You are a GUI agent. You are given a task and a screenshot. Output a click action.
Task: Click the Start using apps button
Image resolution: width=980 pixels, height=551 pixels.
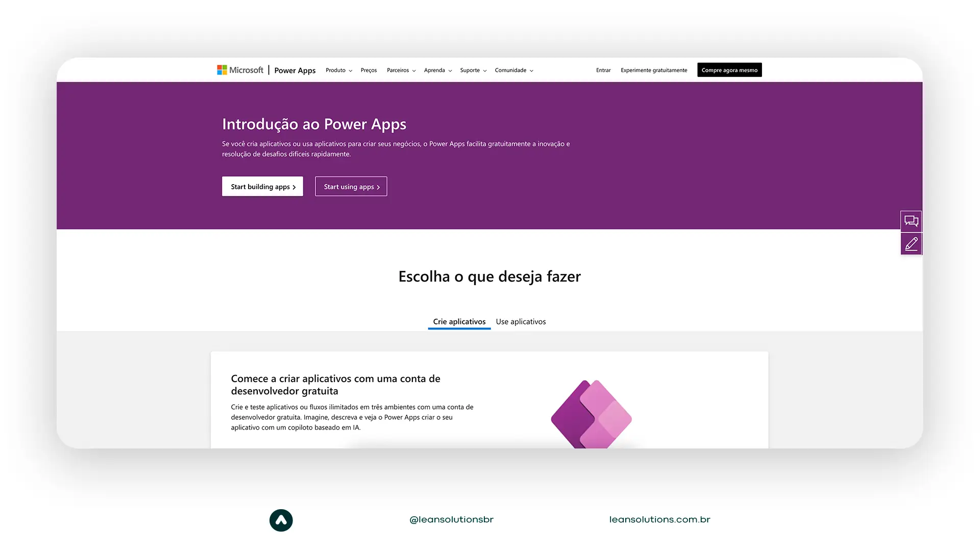coord(351,186)
